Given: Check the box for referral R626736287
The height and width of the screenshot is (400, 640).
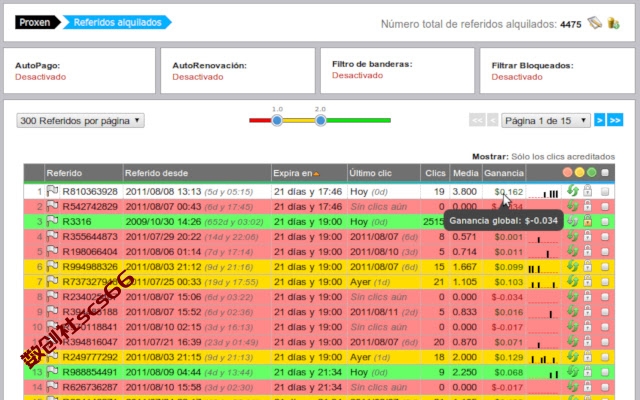Looking at the screenshot, I should pos(605,387).
